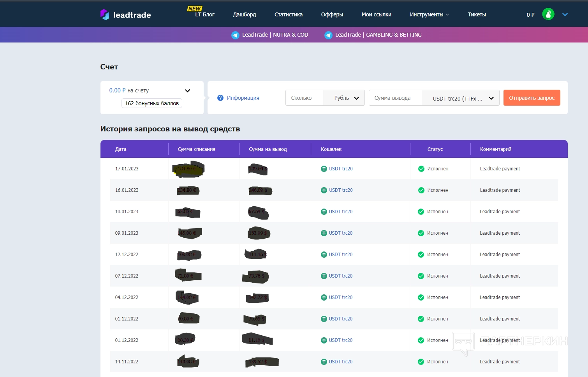Viewport: 588px width, 377px height.
Task: Click Leadtrade payment comment for 17.01.2023
Action: click(x=500, y=169)
